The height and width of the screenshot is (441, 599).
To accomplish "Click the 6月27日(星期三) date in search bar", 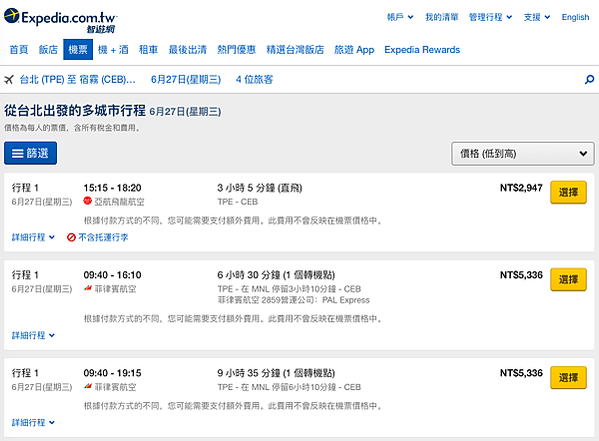I will pos(186,79).
